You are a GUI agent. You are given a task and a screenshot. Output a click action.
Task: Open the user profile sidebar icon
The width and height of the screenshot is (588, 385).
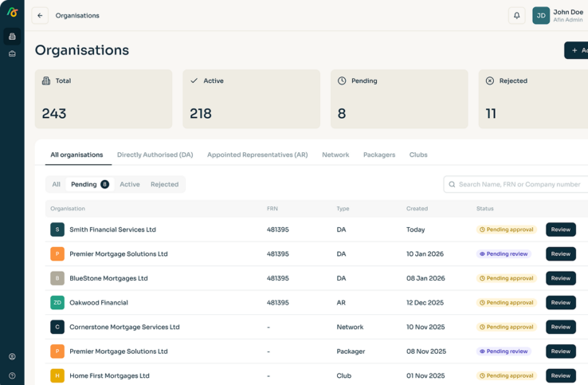coord(12,356)
